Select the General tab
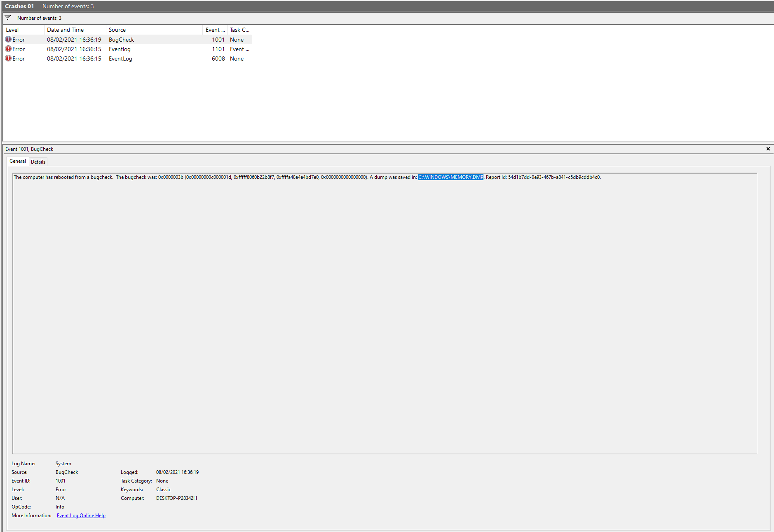 click(x=17, y=161)
